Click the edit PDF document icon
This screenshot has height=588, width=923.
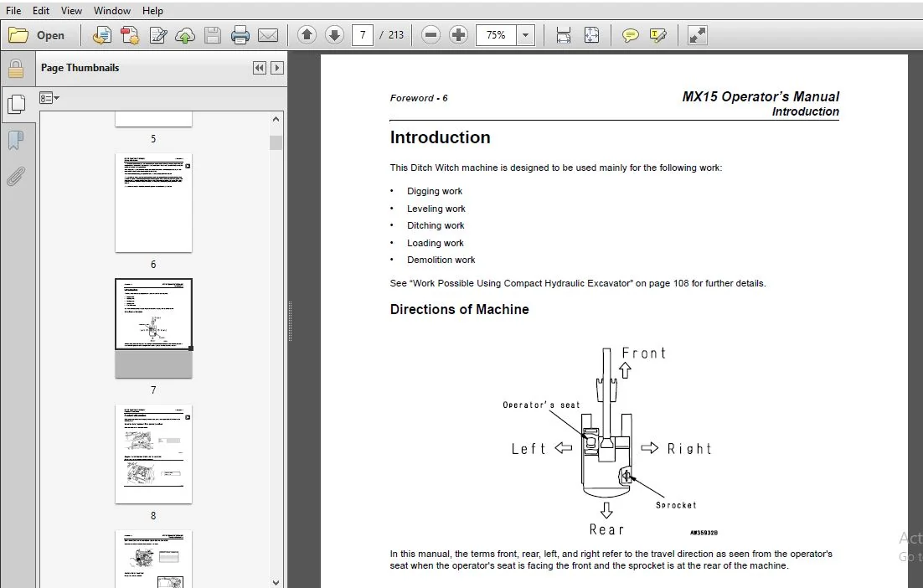[x=157, y=35]
